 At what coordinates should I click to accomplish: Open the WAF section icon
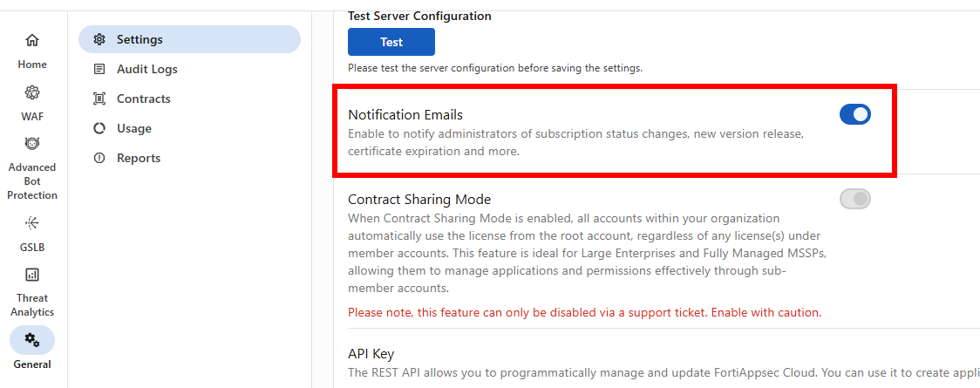click(32, 92)
